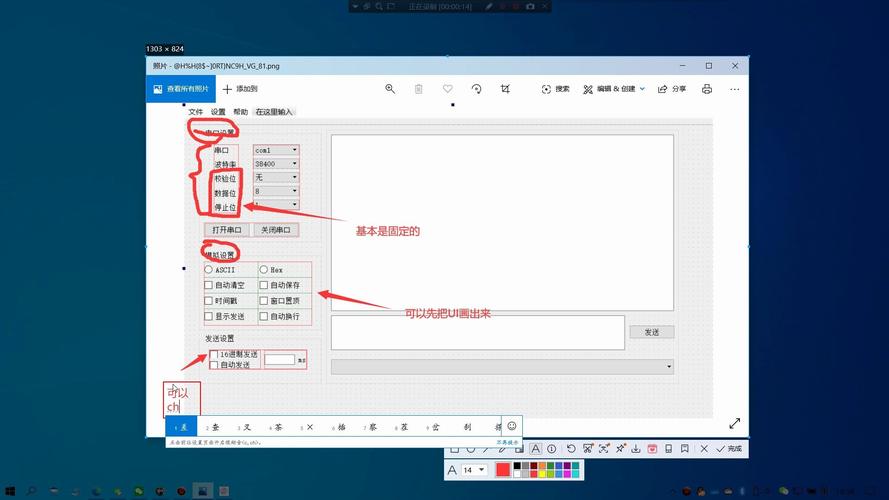Select the numbered marker annotation tool
Screen dimensions: 889x500
point(552,449)
